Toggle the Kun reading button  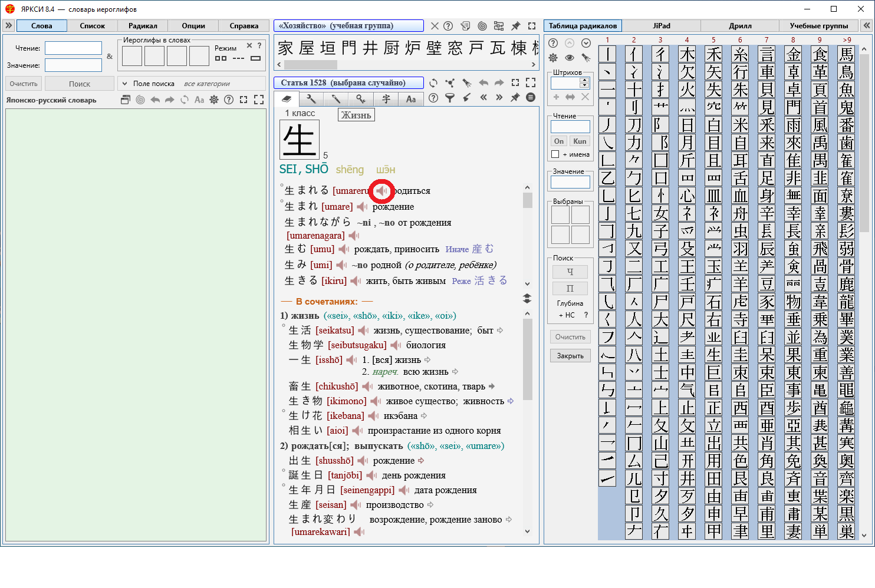(580, 141)
